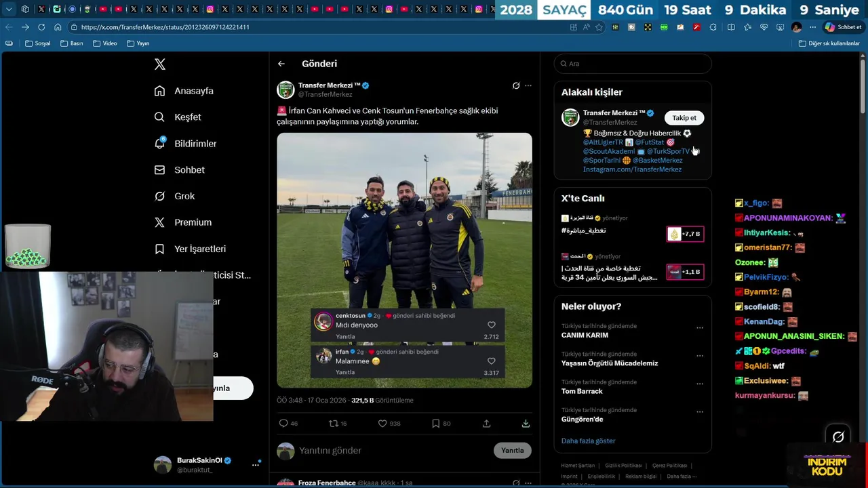Open the @TurkSporTV link
The image size is (868, 488).
[x=668, y=151]
